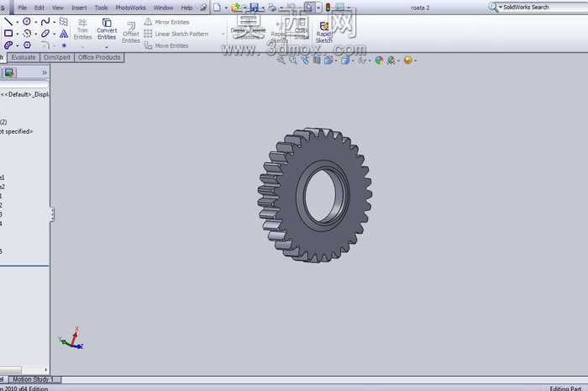Click the feature tree horizontal scrollbar right arrow
This screenshot has width=588, height=391.
click(x=46, y=370)
